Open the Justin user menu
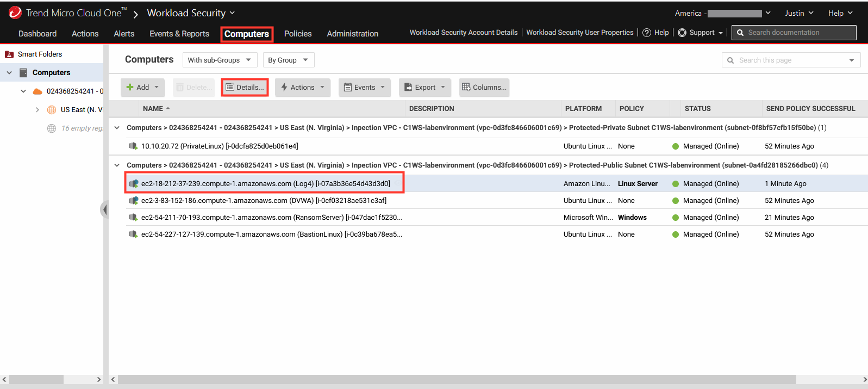Viewport: 868px width, 389px height. tap(799, 13)
